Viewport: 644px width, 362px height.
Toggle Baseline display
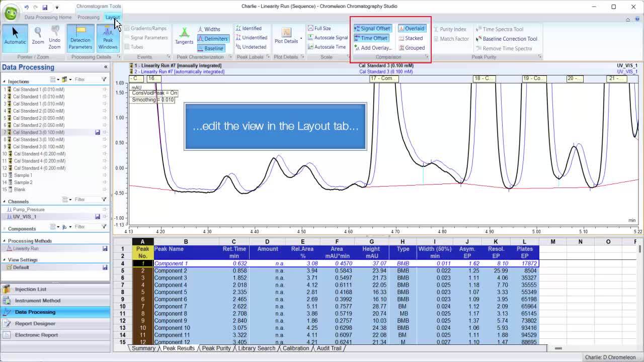click(x=210, y=48)
